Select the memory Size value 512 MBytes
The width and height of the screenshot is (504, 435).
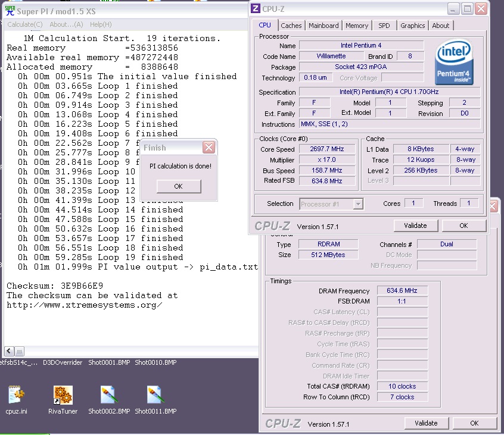click(x=328, y=255)
